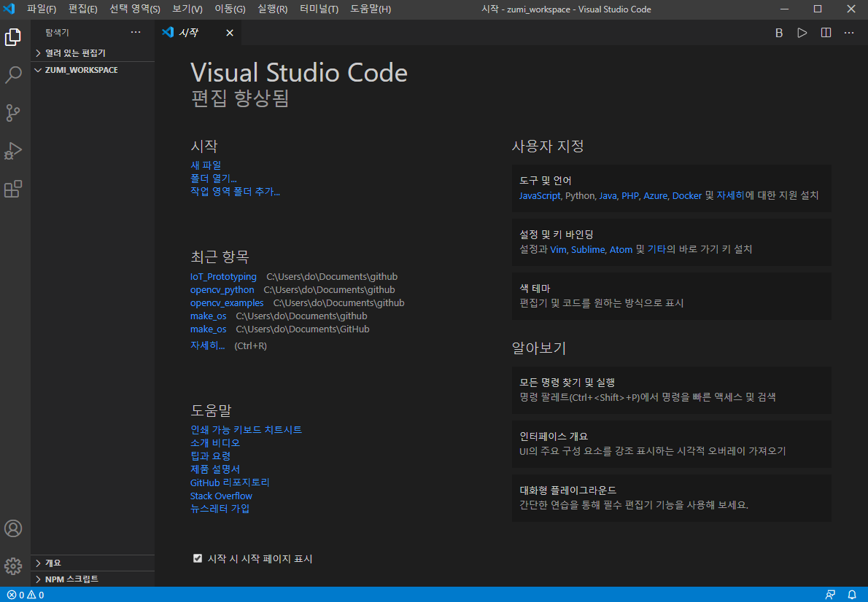Click 작업 영역 폴더 추가... link
Viewport: 868px width, 602px height.
click(x=236, y=192)
